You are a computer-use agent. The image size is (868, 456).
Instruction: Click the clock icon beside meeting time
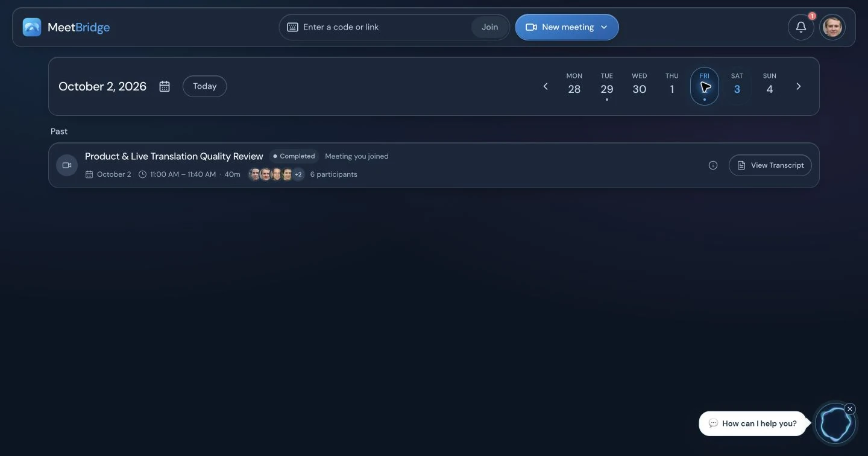[143, 174]
